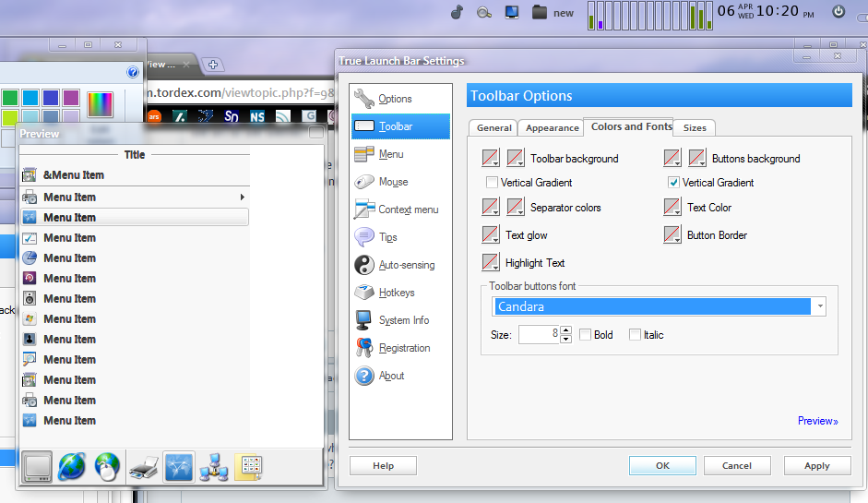Open the Mouse settings page
The image size is (868, 503).
393,182
